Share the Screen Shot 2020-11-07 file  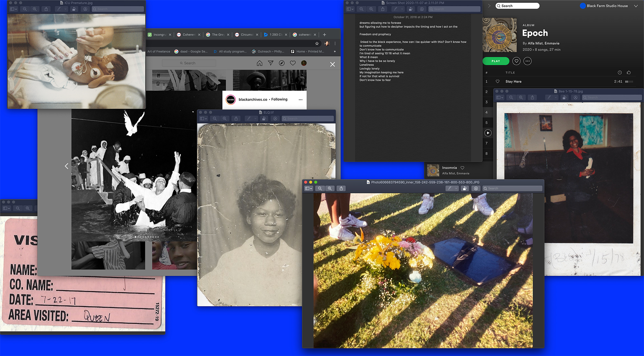(x=383, y=9)
